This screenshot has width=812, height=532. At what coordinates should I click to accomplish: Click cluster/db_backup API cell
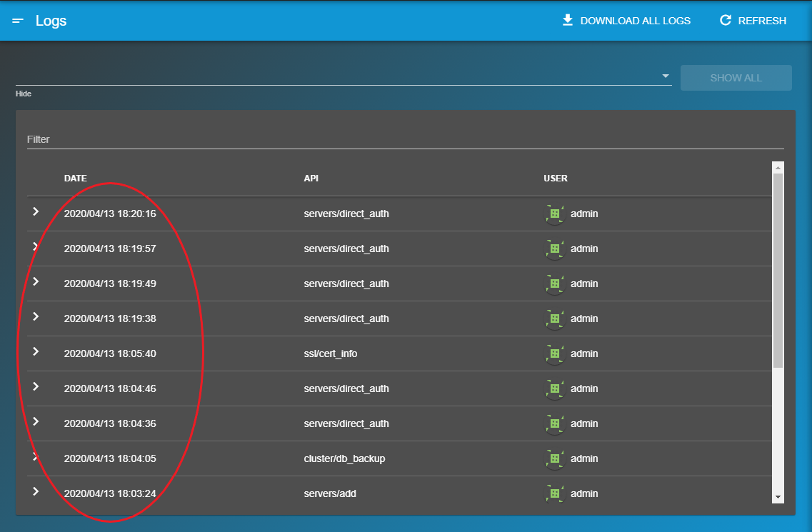[x=344, y=458]
